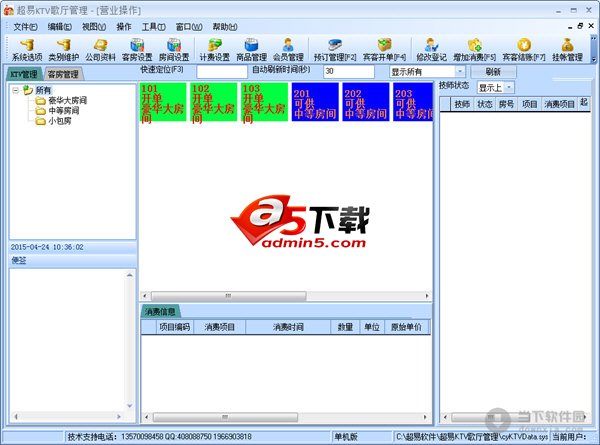The height and width of the screenshot is (445, 600).
Task: Click 修改登记 toolbar icon
Action: 431,50
